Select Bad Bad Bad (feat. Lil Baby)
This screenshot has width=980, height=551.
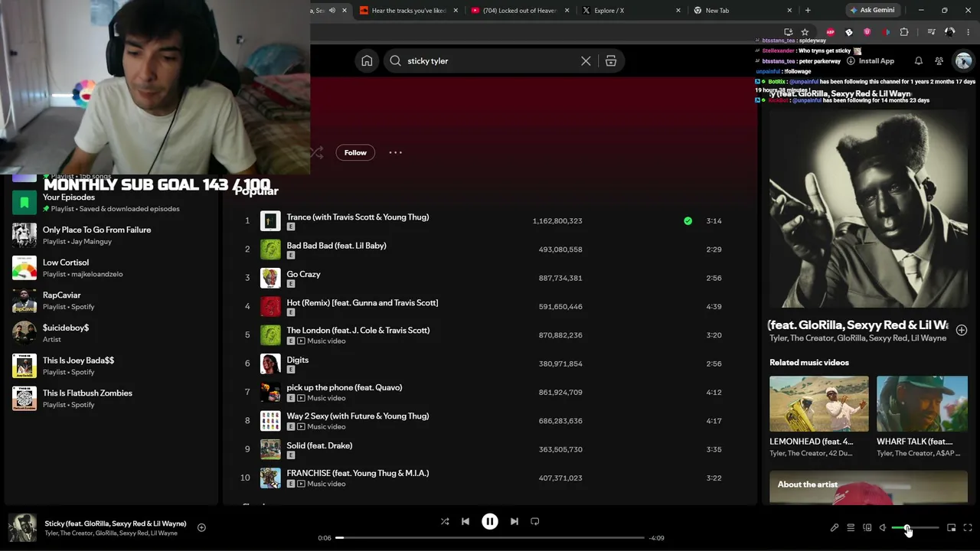coord(490,249)
